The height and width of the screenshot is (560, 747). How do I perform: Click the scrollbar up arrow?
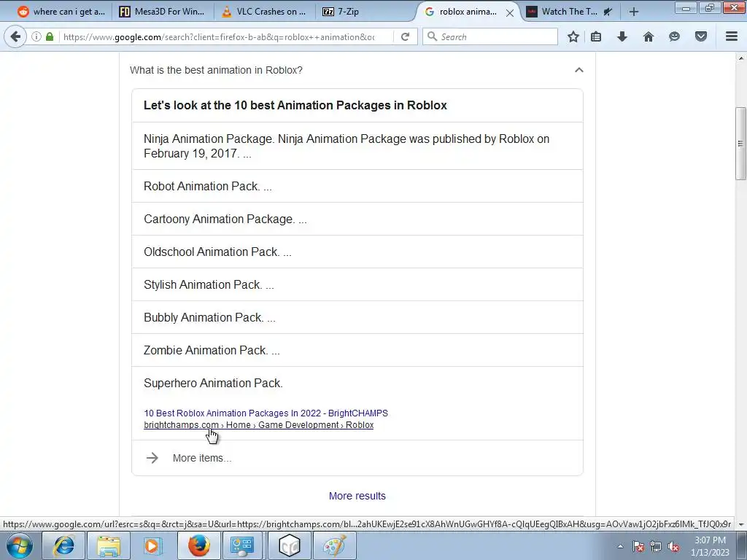[740, 58]
